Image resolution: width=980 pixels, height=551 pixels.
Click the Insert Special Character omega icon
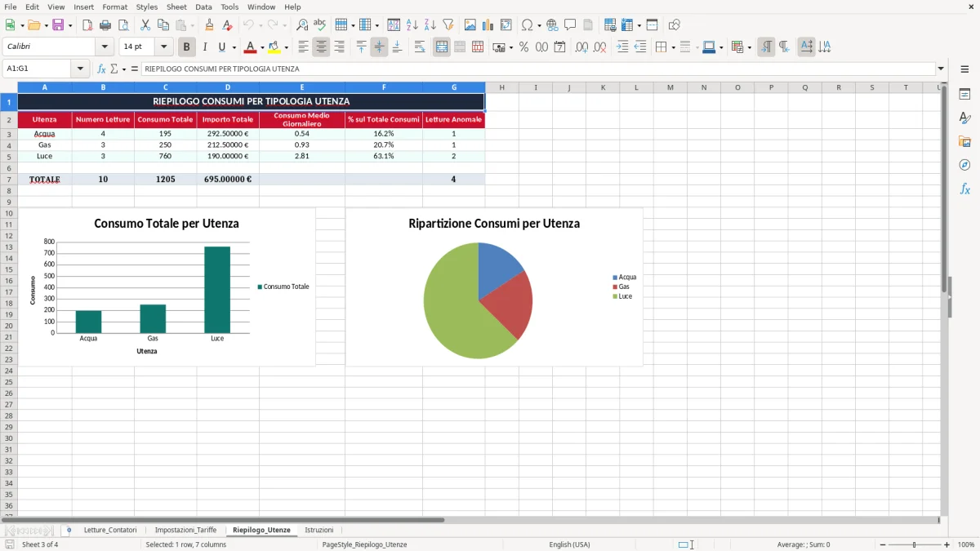pyautogui.click(x=527, y=25)
